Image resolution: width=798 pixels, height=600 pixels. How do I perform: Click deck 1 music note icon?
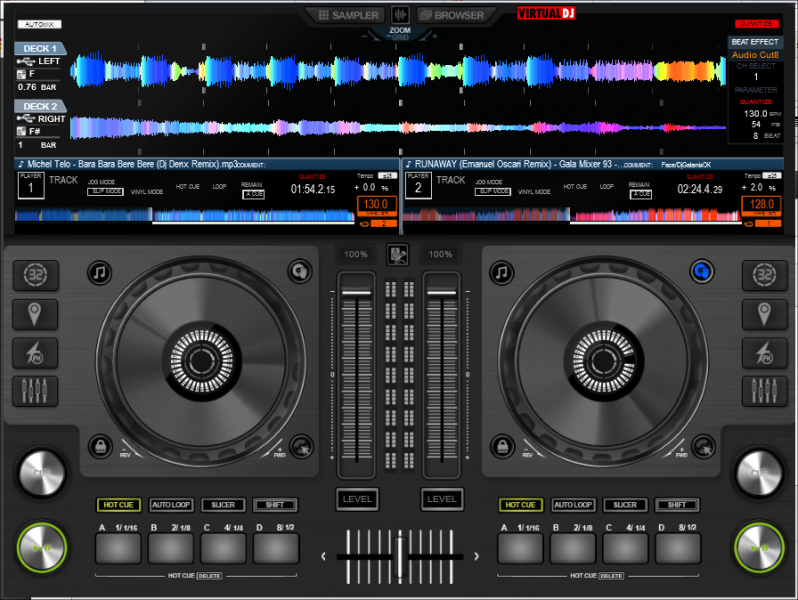pyautogui.click(x=100, y=273)
